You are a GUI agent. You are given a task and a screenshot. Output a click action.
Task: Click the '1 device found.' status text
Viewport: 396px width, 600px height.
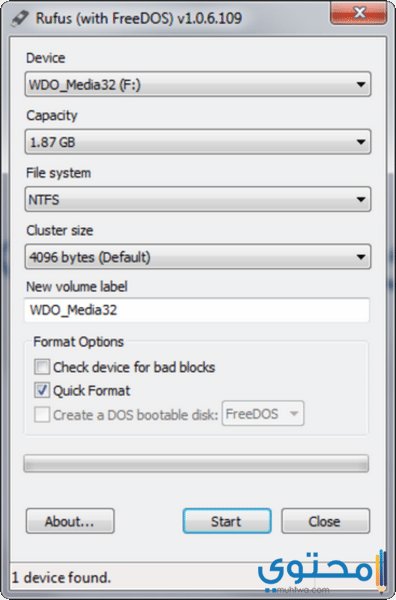pos(61,578)
